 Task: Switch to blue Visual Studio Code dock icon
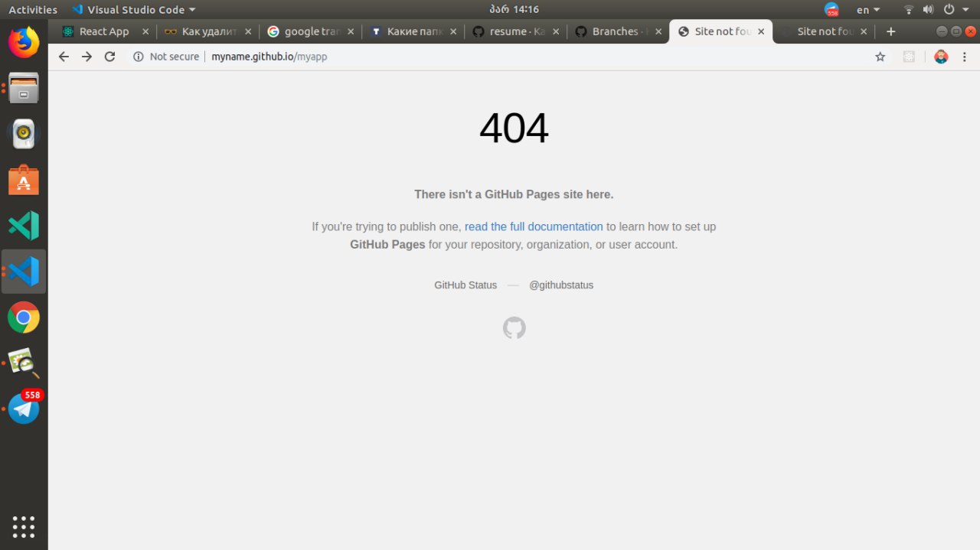[24, 272]
